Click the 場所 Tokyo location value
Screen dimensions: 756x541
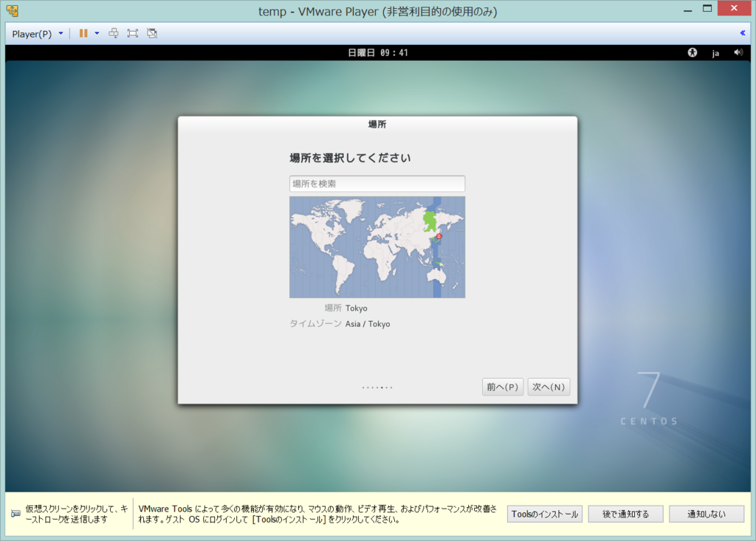pyautogui.click(x=357, y=308)
